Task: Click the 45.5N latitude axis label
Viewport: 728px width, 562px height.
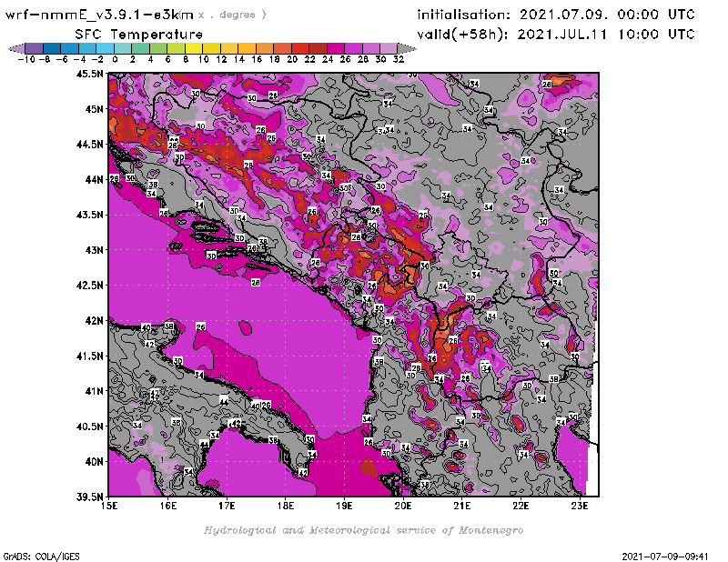Action: tap(89, 74)
